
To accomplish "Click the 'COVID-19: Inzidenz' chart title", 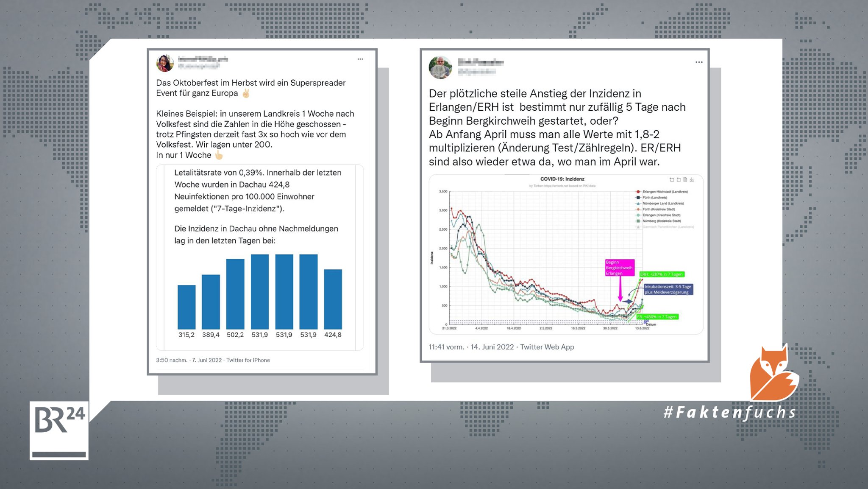I will point(562,179).
